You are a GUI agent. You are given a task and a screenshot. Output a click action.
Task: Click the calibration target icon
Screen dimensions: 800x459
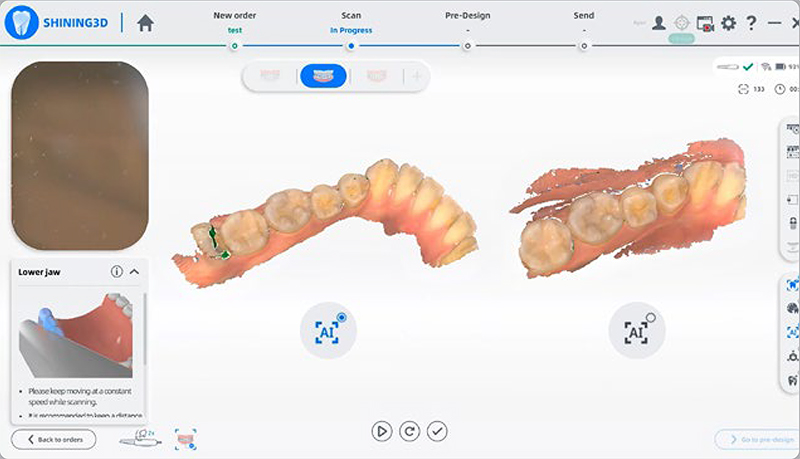pos(682,23)
